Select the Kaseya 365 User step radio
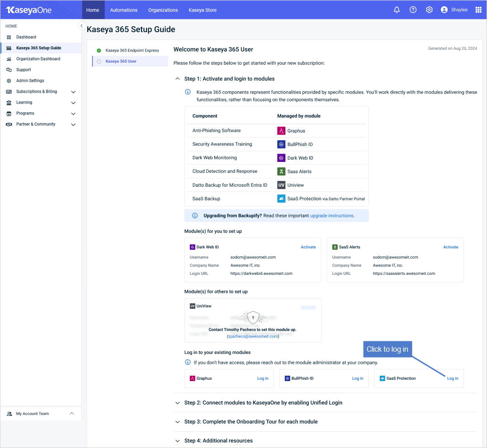This screenshot has height=448, width=487. 99,61
